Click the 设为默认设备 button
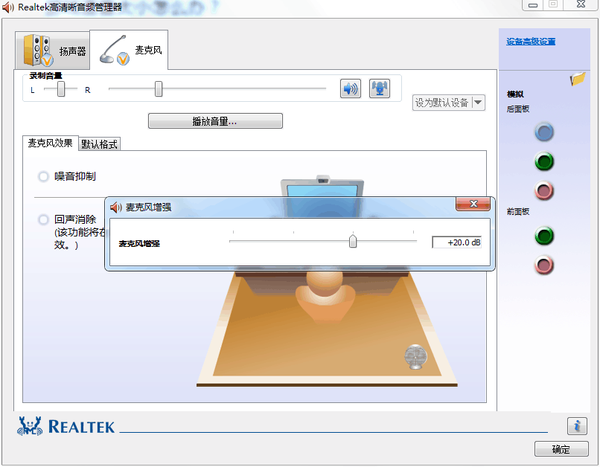600x467 pixels. point(442,103)
